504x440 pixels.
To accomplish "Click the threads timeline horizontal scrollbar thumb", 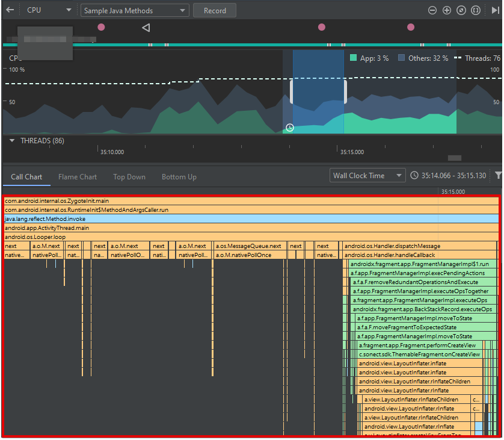I will pyautogui.click(x=455, y=158).
